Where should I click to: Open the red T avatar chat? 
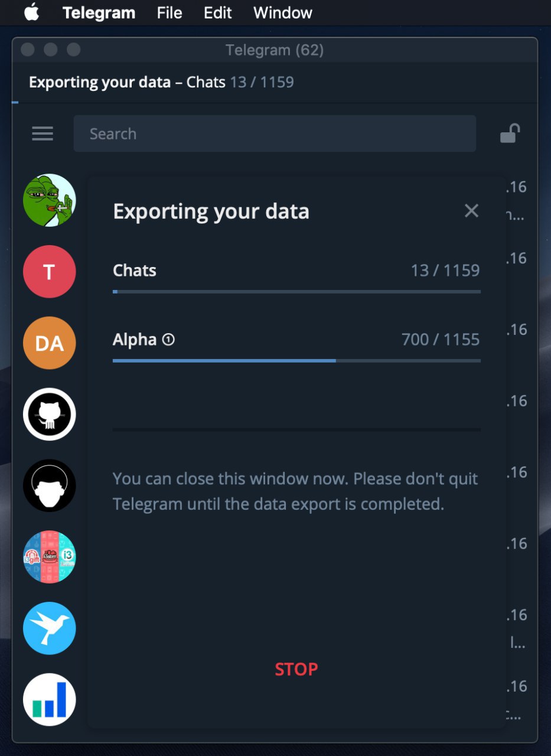click(x=50, y=272)
